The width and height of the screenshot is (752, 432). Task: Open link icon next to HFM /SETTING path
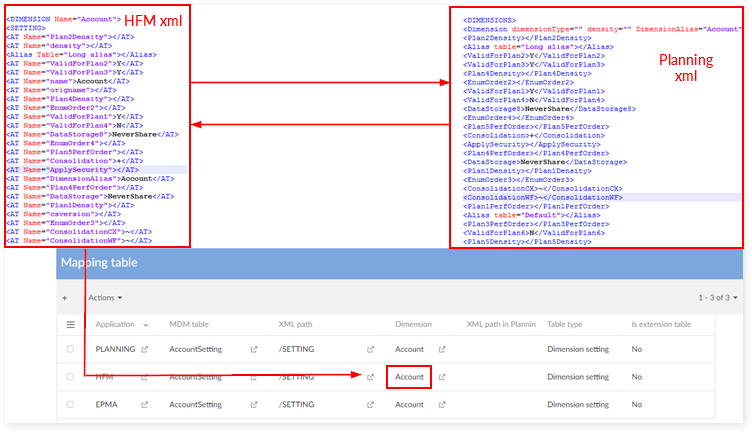370,377
